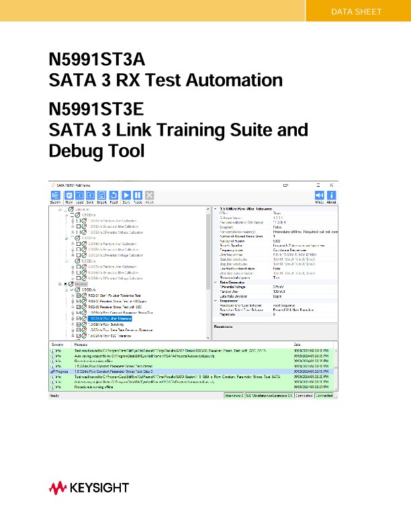Click the Progress row wrench icon in log

[52, 371]
